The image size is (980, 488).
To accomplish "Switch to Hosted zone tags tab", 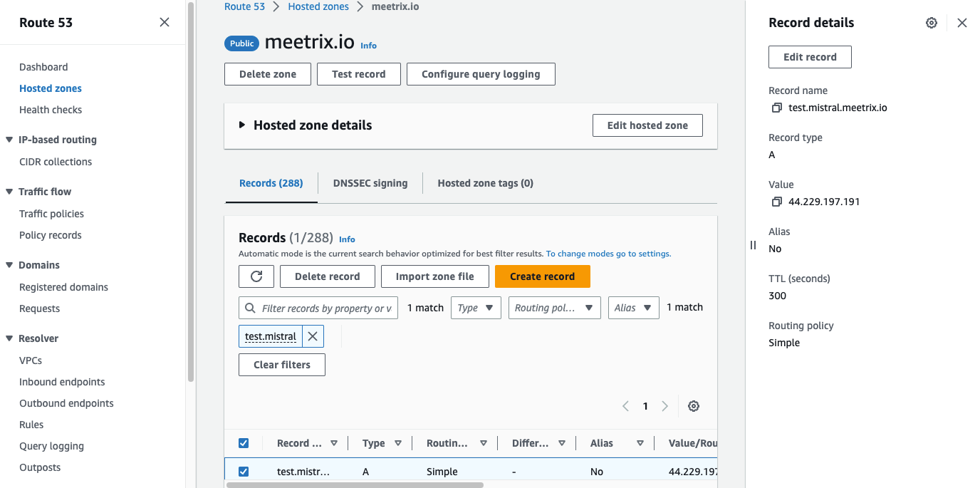I will pyautogui.click(x=485, y=183).
